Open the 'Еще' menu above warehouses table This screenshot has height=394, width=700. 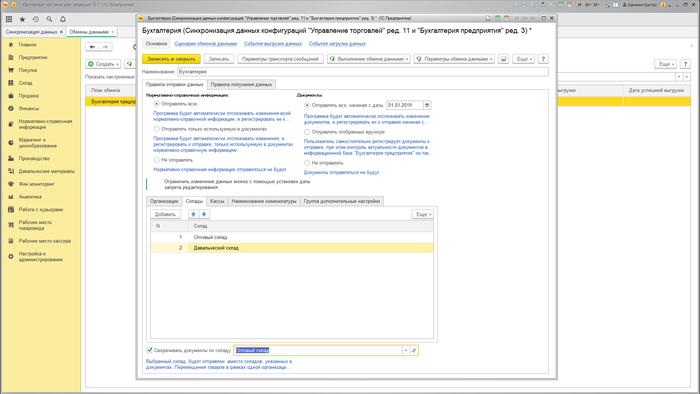point(422,214)
